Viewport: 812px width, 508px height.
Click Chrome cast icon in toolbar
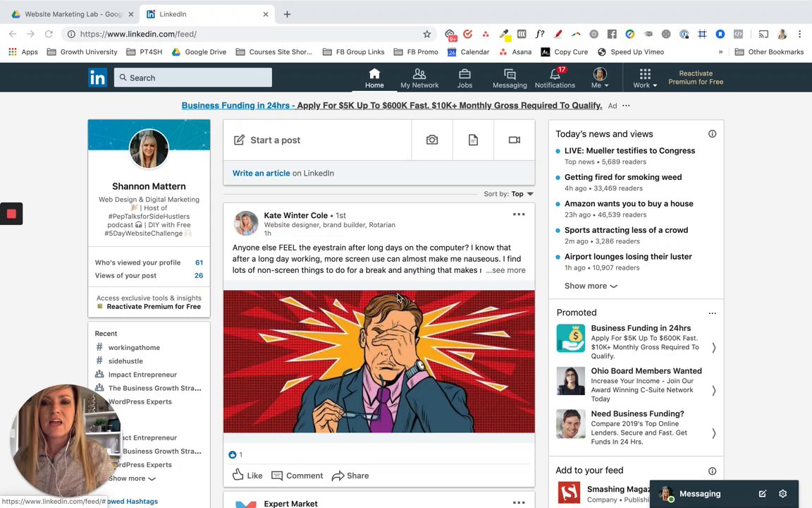[763, 34]
